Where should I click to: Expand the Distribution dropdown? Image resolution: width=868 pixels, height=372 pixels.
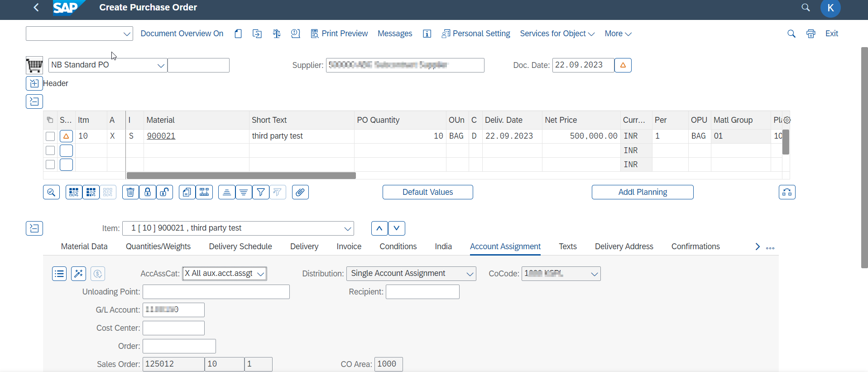click(x=470, y=274)
